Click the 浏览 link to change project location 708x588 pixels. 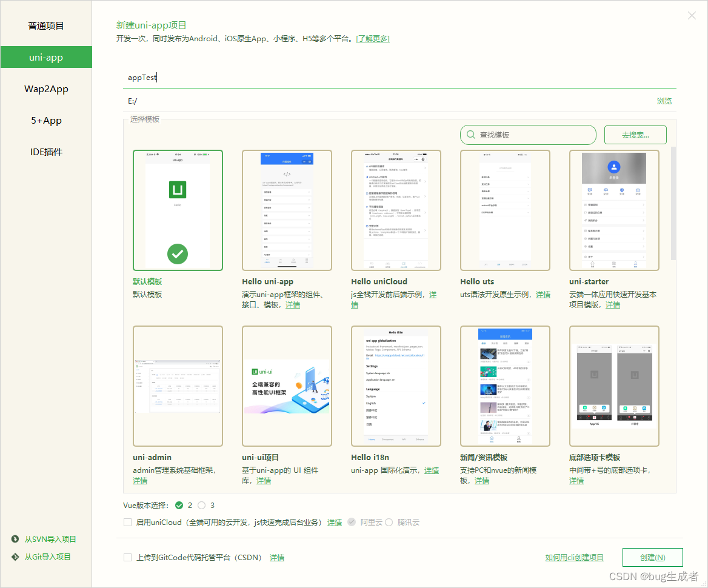(x=664, y=101)
